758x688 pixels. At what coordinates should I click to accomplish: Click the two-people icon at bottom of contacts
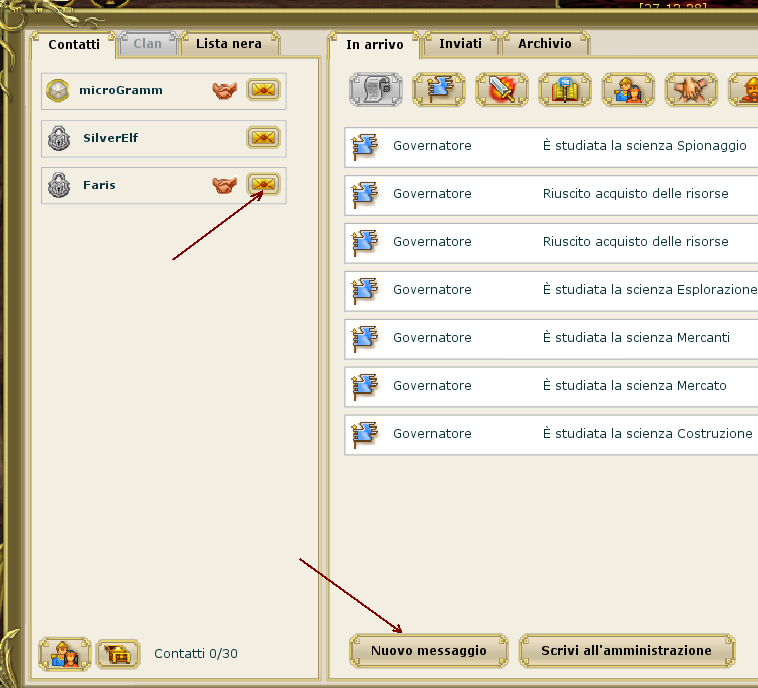64,654
